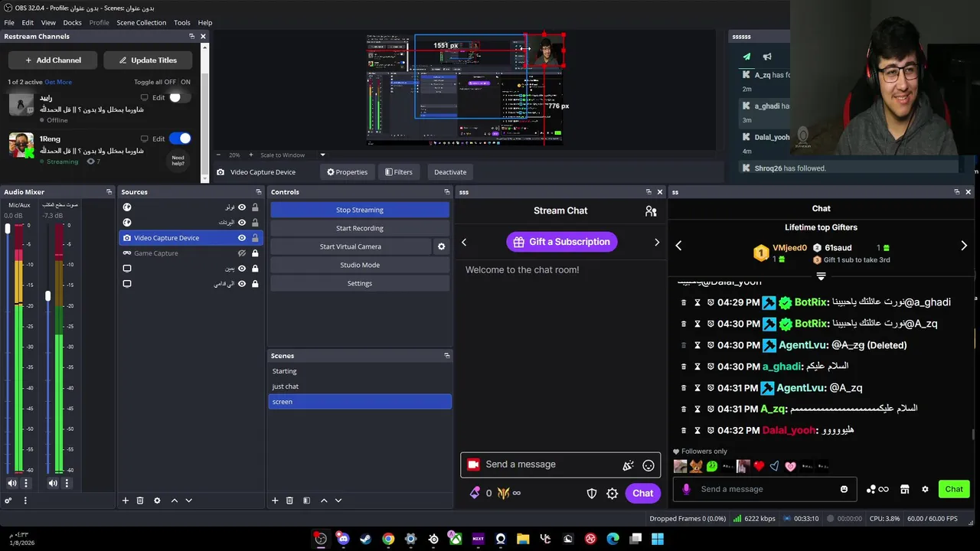Pop out the Audio Mixer dock
The height and width of the screenshot is (551, 980).
coord(109,192)
